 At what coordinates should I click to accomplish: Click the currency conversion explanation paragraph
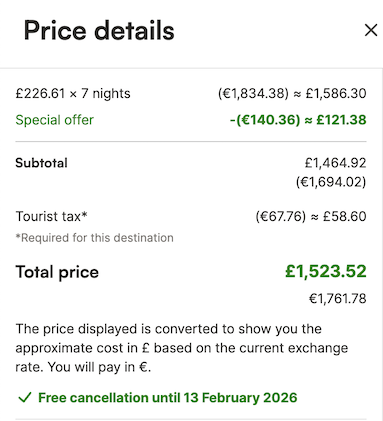tap(182, 348)
